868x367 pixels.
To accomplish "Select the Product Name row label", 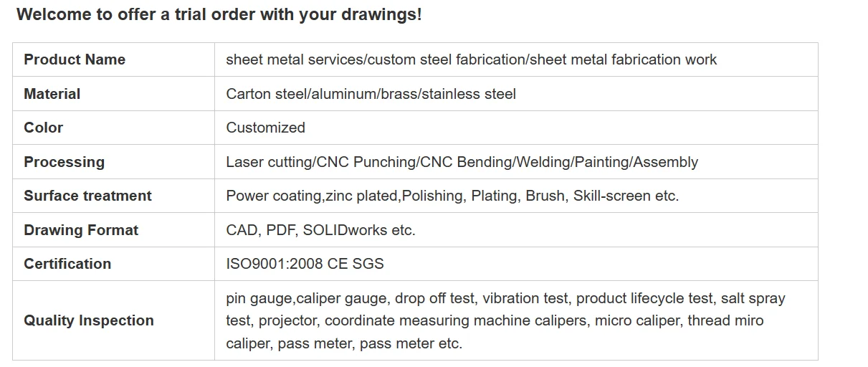I will [x=75, y=59].
